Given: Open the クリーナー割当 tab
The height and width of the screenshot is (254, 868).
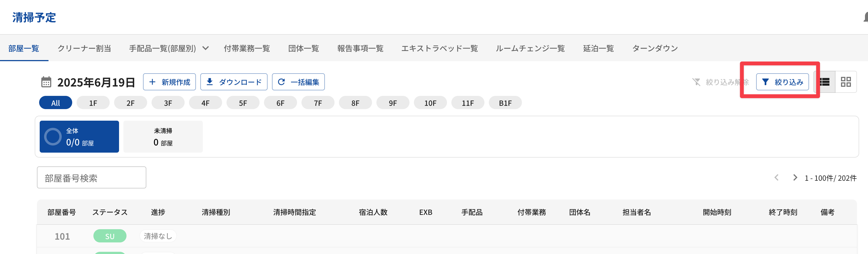Looking at the screenshot, I should click(84, 48).
